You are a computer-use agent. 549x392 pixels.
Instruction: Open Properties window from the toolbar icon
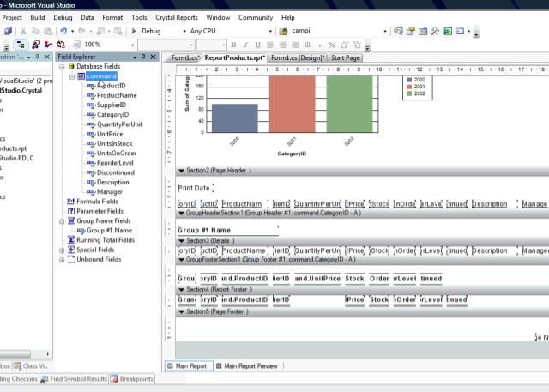coord(410,31)
